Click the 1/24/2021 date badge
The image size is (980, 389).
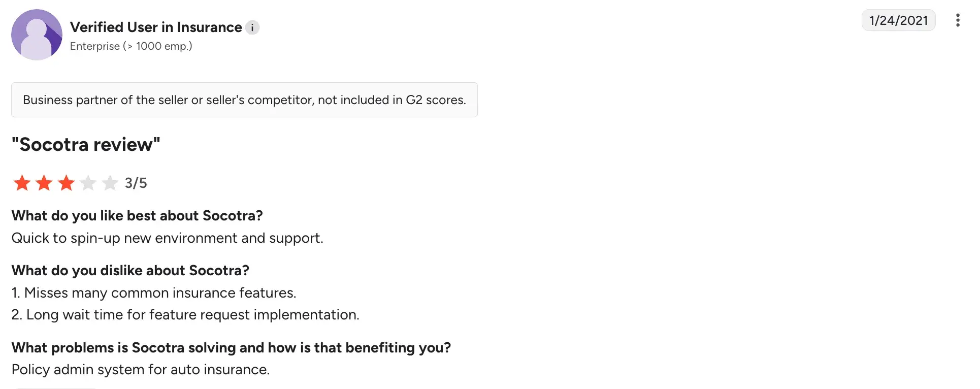[x=898, y=20]
